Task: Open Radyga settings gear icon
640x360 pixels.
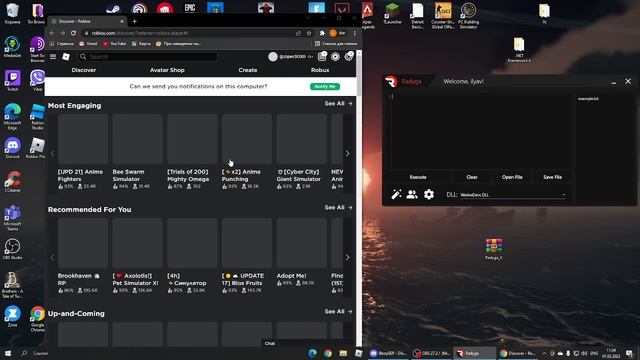Action: click(x=429, y=194)
